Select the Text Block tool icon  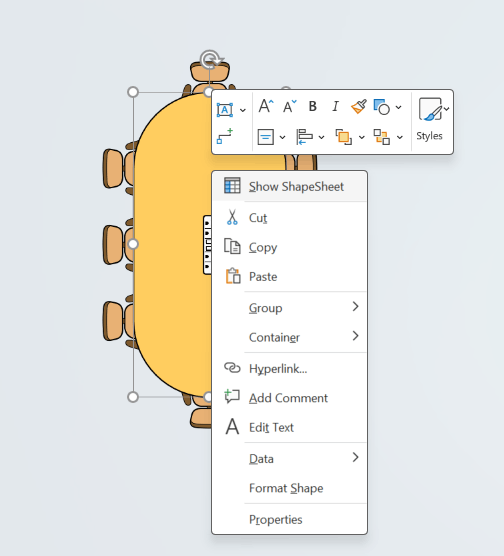(225, 110)
